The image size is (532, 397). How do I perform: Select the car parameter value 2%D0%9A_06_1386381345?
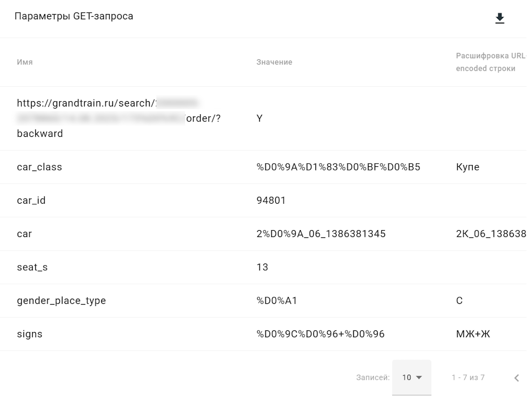coord(321,234)
